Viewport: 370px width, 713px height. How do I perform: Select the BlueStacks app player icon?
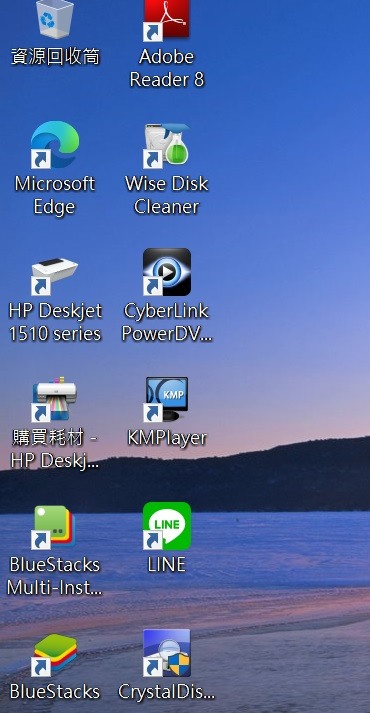[55, 655]
